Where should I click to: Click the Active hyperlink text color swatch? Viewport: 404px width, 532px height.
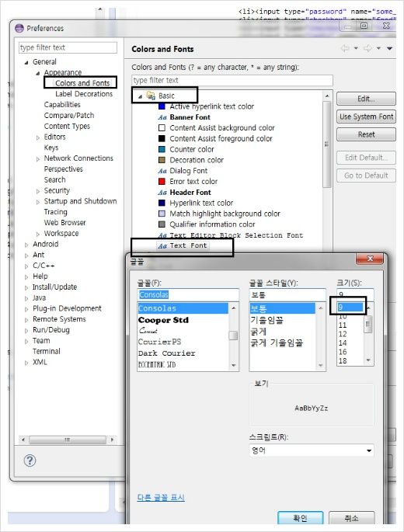point(162,106)
